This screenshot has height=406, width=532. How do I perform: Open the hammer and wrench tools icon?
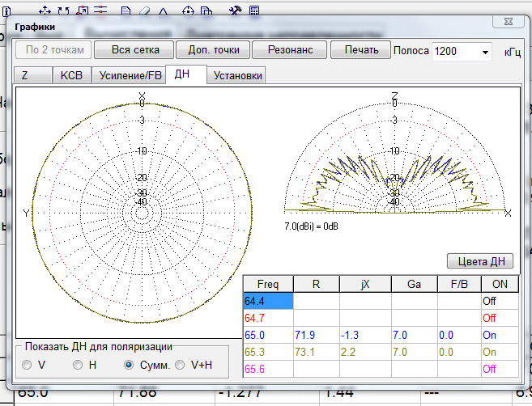(235, 11)
